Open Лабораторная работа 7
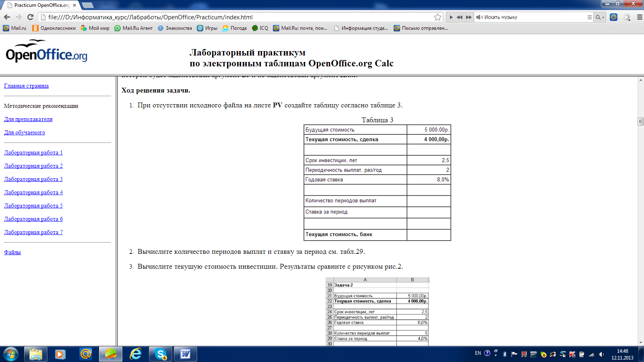The width and height of the screenshot is (644, 362). point(33,232)
